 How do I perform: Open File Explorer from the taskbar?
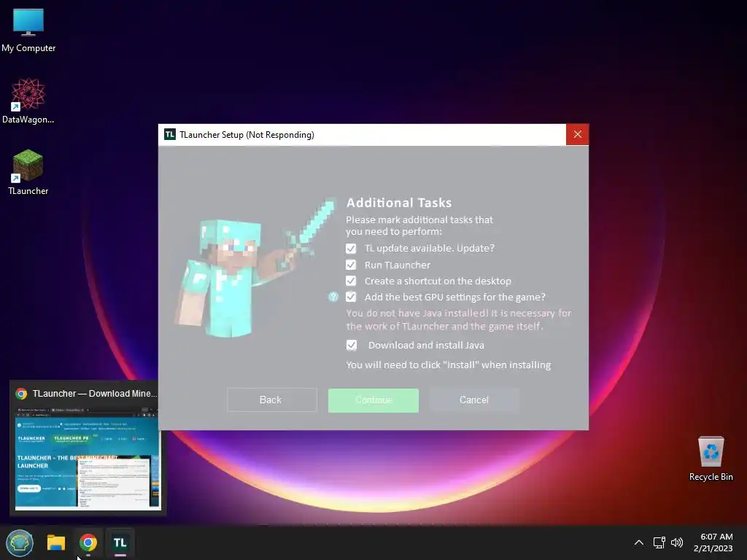pyautogui.click(x=55, y=542)
